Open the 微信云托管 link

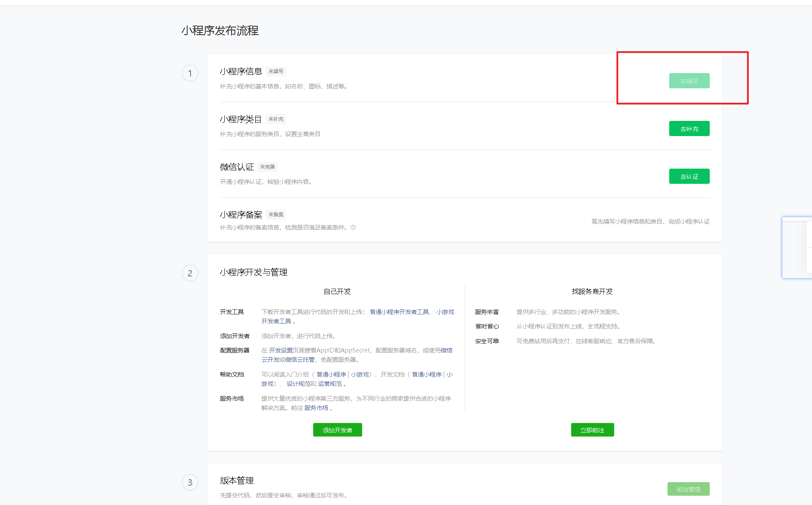pos(300,360)
